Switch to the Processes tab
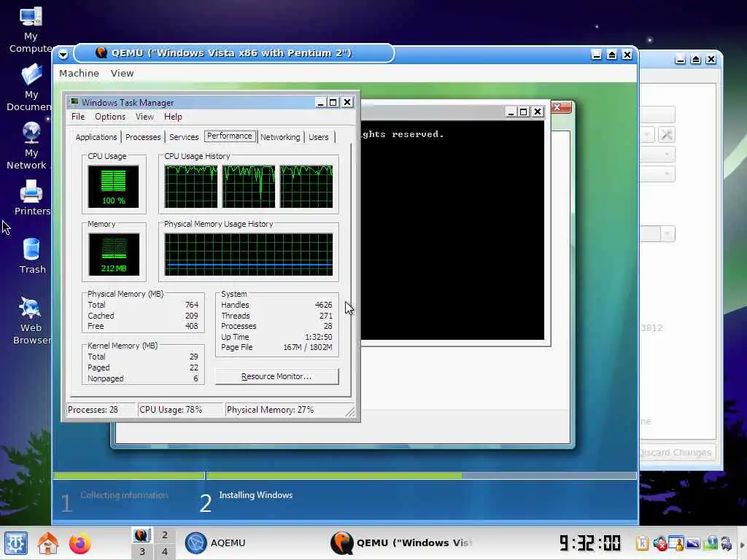This screenshot has width=747, height=560. 143,137
